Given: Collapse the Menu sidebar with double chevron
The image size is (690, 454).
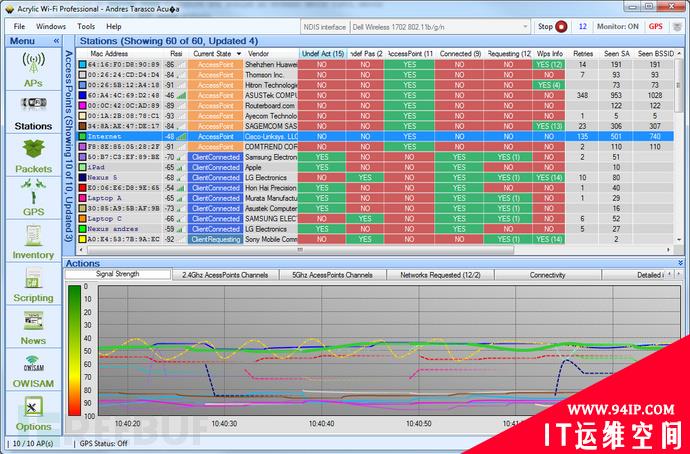Looking at the screenshot, I should 56,41.
